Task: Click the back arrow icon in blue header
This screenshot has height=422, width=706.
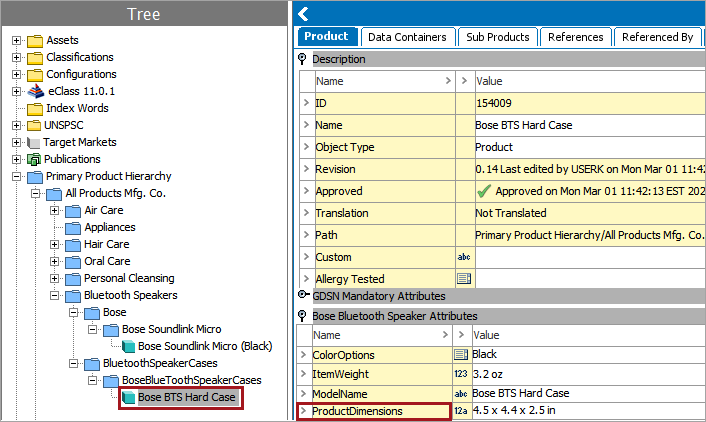Action: (x=303, y=14)
